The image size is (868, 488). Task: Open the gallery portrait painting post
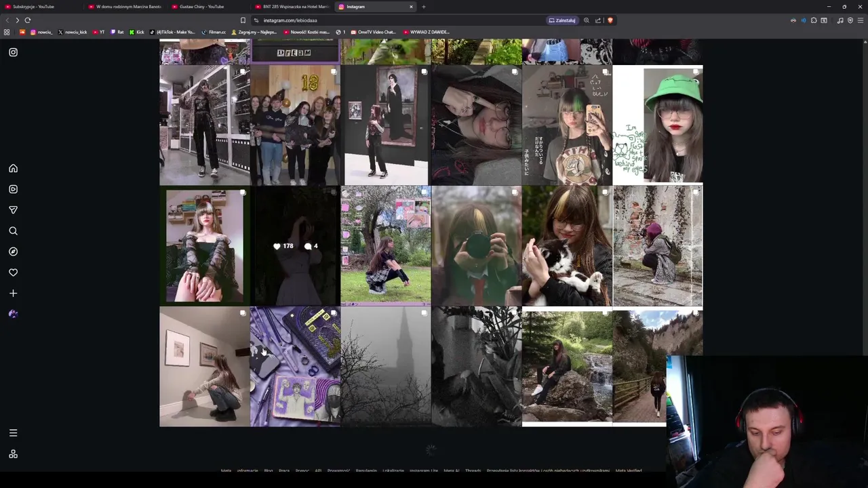pos(386,125)
